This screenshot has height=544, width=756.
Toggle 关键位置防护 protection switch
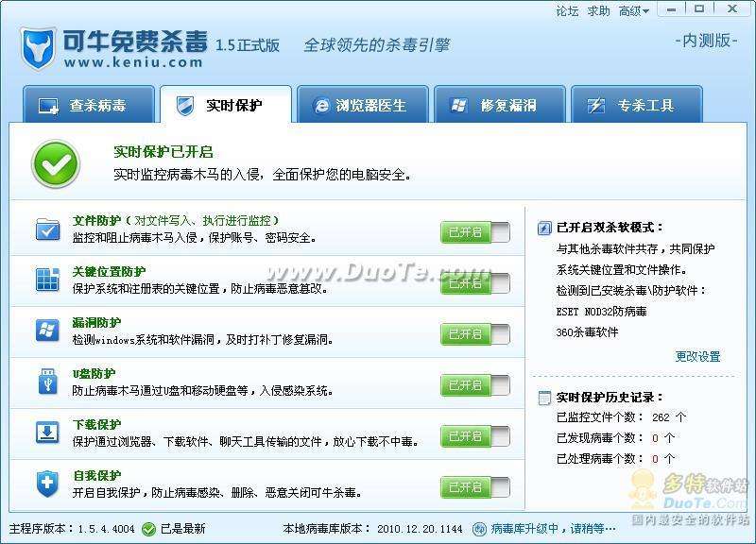coord(475,283)
